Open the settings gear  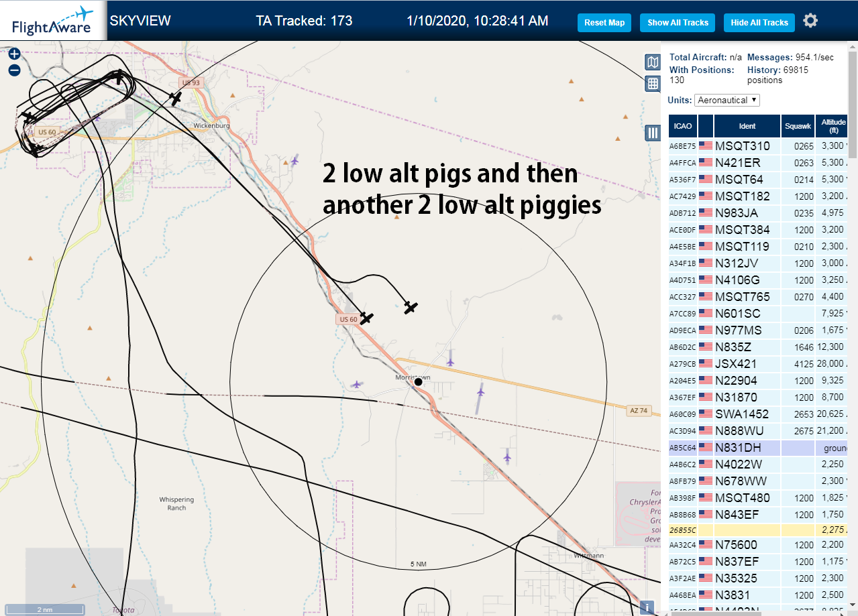[810, 21]
